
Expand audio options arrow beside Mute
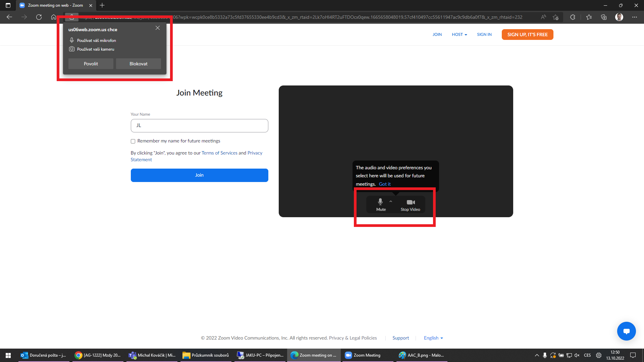click(x=391, y=201)
